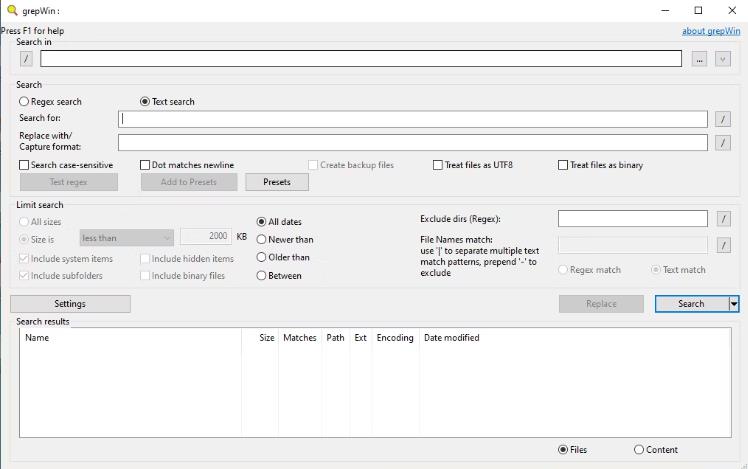Click the slash button beside File Names match
Image resolution: width=748 pixels, height=469 pixels.
coord(723,245)
